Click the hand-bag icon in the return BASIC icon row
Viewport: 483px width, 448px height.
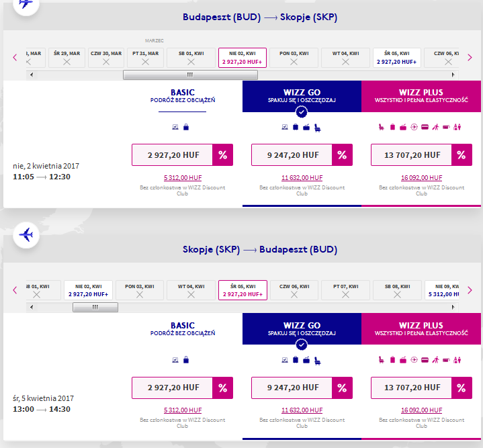186,359
